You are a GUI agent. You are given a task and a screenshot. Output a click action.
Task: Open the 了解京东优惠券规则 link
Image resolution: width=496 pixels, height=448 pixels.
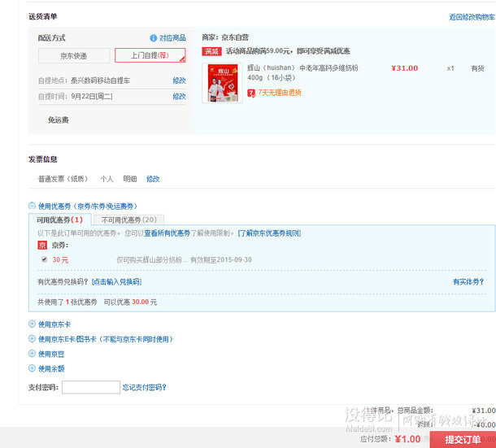click(x=269, y=233)
